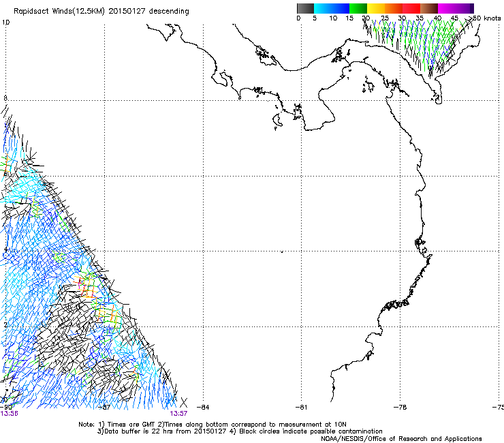Click the longitude label '-78'

400,407
